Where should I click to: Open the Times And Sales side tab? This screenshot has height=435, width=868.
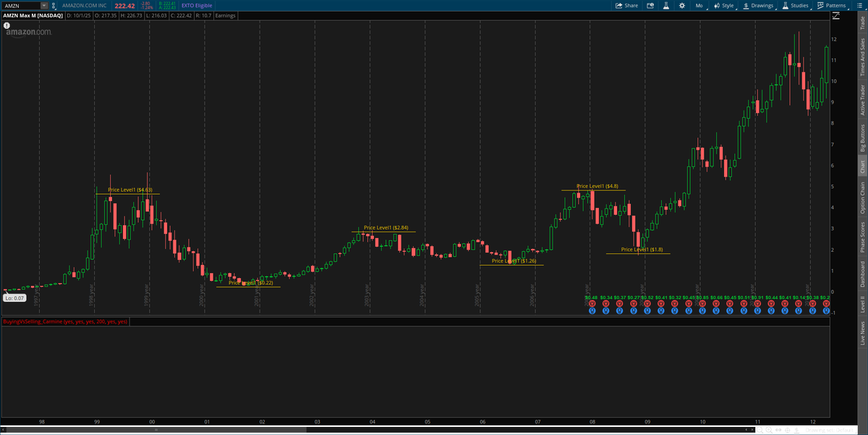click(x=861, y=58)
